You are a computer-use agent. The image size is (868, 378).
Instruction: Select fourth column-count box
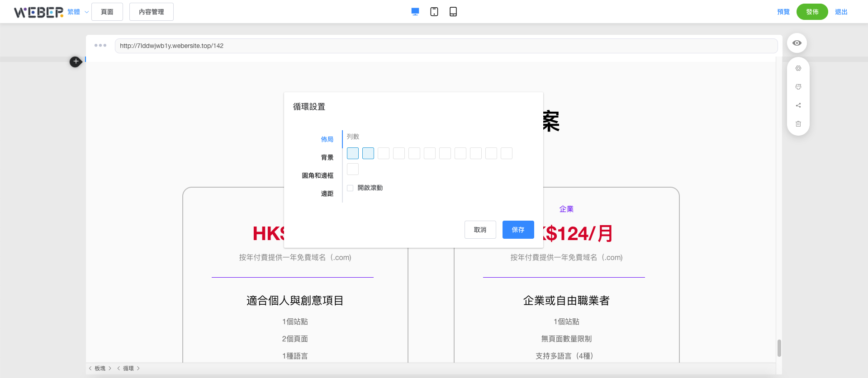[399, 153]
